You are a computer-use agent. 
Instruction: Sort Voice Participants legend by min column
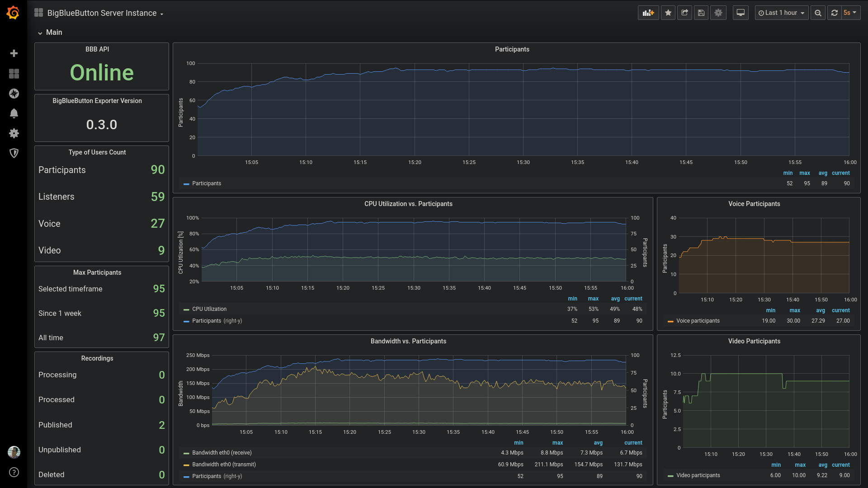tap(771, 310)
